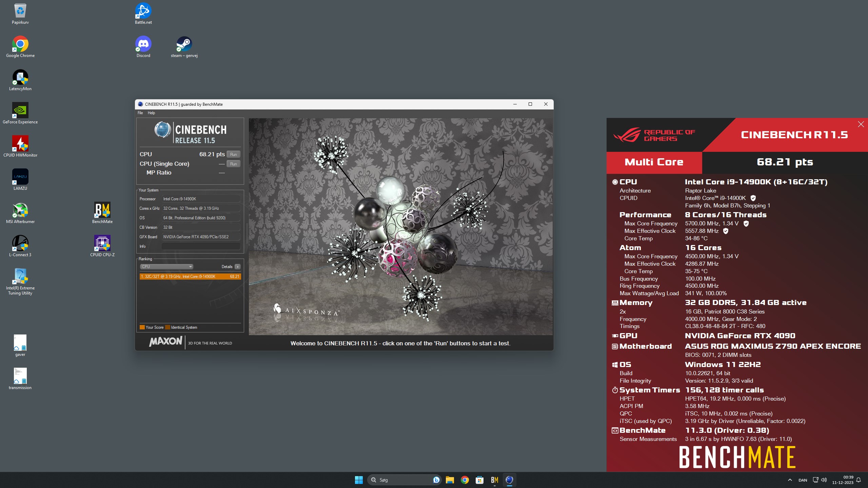Screen dimensions: 868x488
Task: Launch Google Chrome from the desktop
Action: click(x=20, y=47)
